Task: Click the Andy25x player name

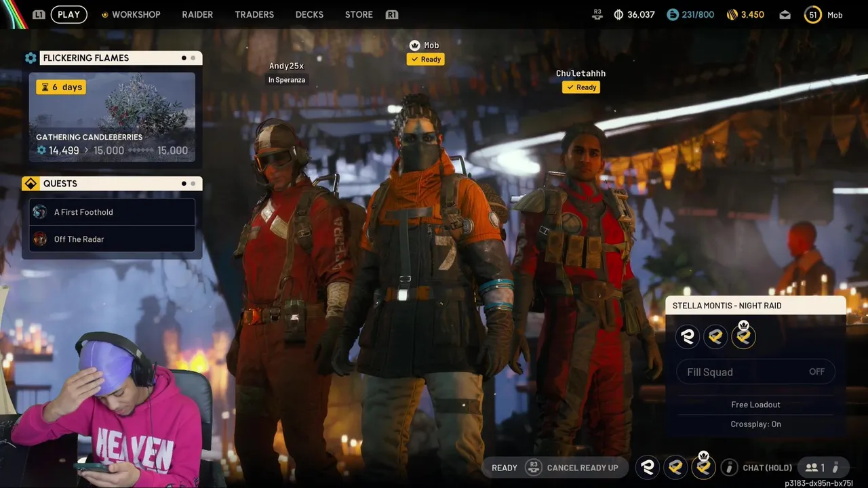Action: tap(286, 66)
